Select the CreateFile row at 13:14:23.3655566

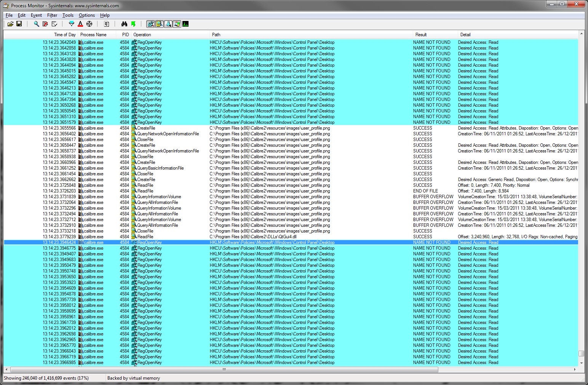pyautogui.click(x=291, y=128)
